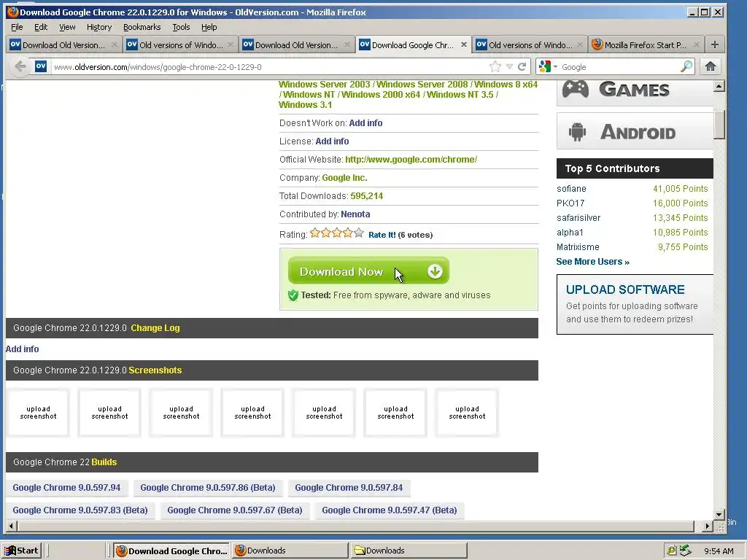Click the OV site identity icon in address bar
The image size is (747, 560).
[x=41, y=66]
